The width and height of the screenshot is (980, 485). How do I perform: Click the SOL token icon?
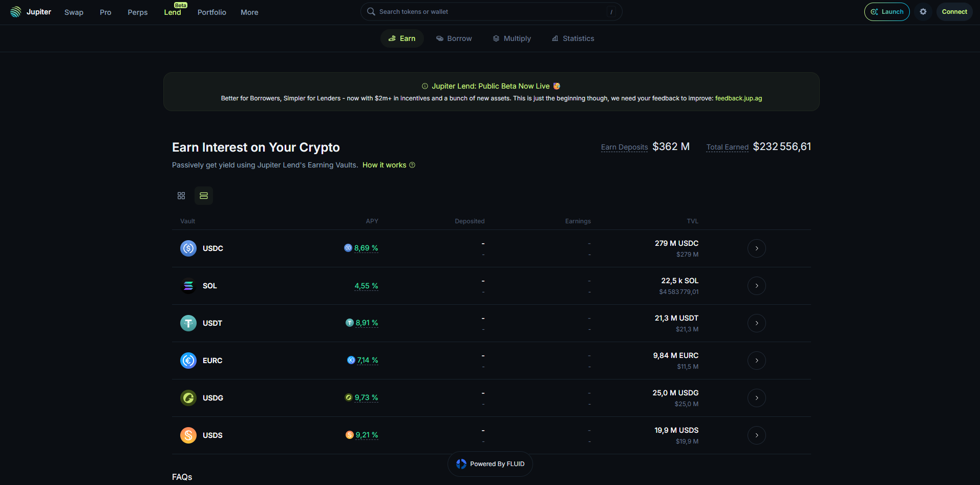click(x=188, y=285)
